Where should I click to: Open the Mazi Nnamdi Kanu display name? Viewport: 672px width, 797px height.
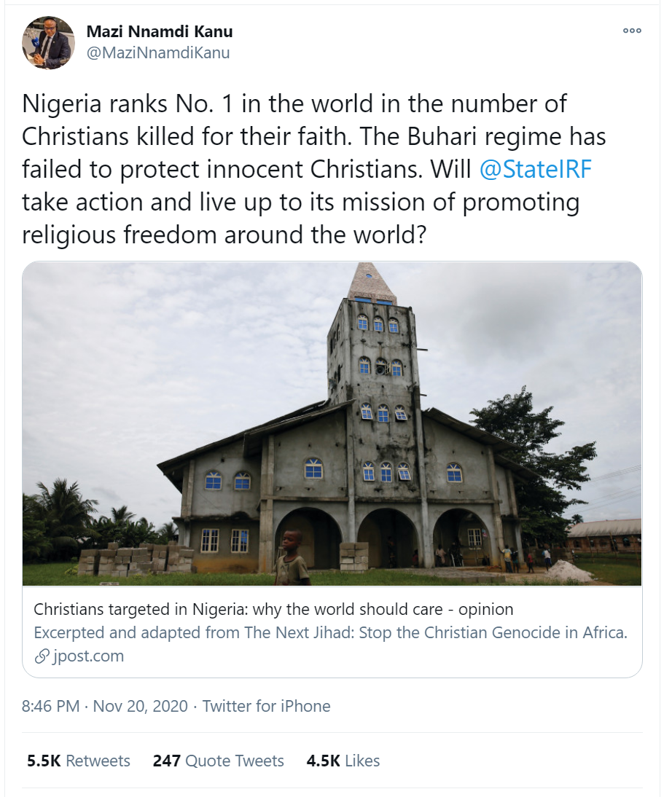click(160, 32)
